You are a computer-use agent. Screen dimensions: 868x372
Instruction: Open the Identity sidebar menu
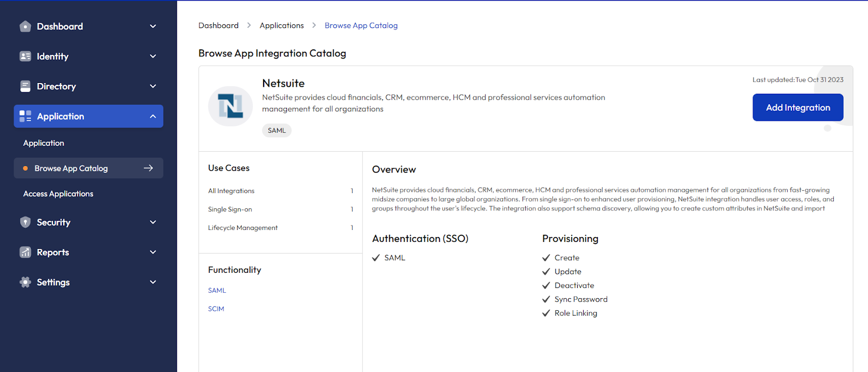[88, 56]
